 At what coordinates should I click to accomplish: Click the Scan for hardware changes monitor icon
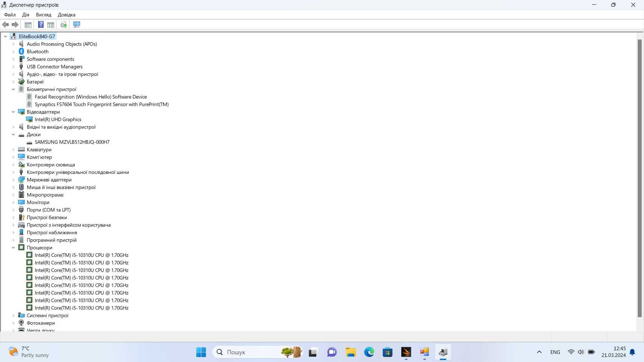[x=76, y=24]
